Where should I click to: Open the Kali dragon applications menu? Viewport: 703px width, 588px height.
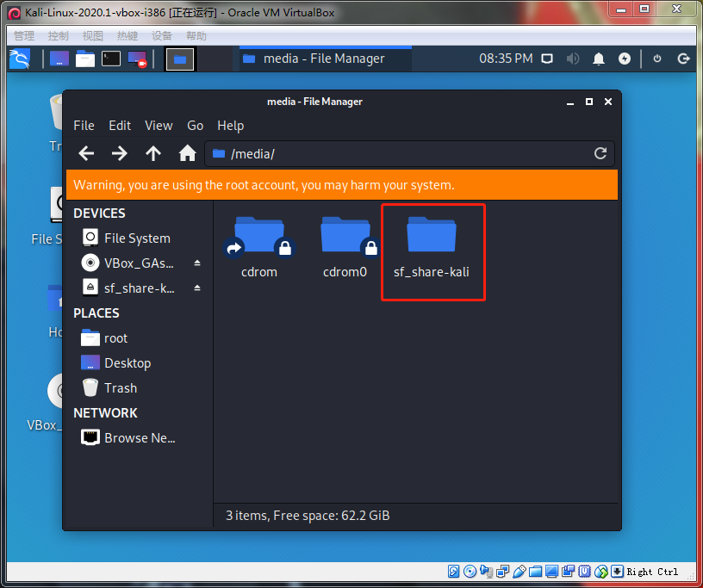19,59
